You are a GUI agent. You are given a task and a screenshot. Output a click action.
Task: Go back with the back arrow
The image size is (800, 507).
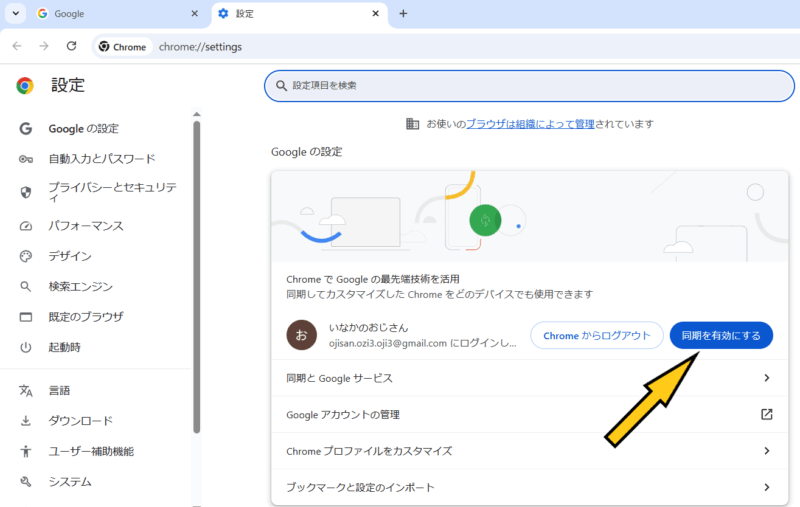click(x=17, y=46)
